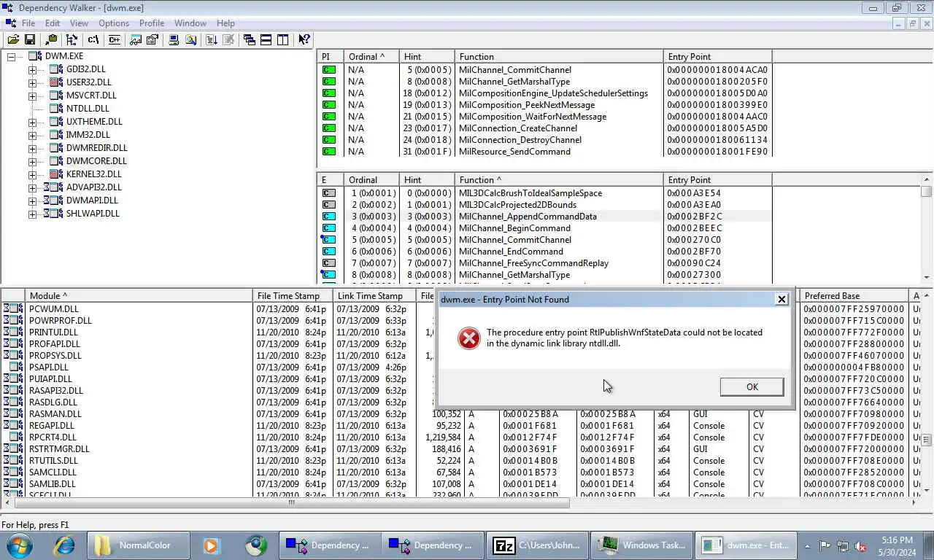Viewport: 934px width, 560px height.
Task: Sort modules by Module column header
Action: 139,295
